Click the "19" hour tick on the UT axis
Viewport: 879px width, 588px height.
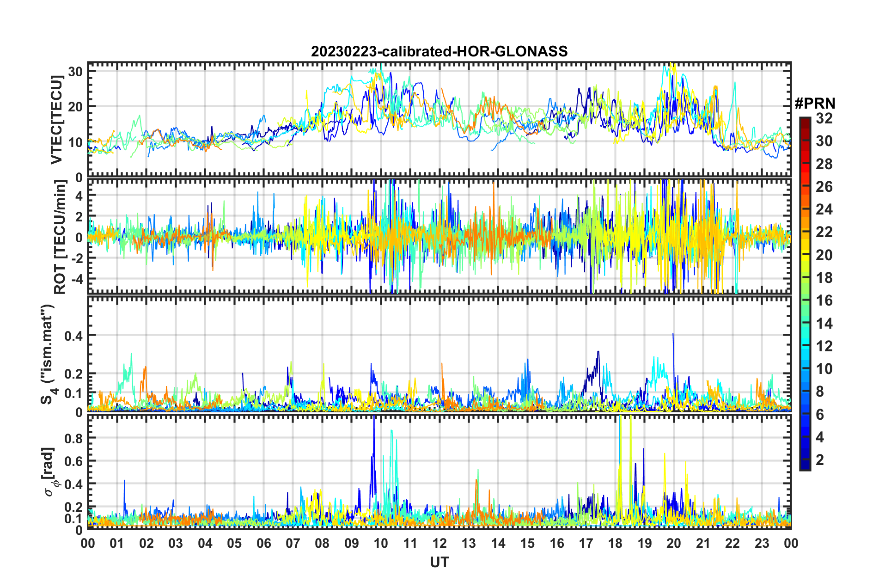pyautogui.click(x=645, y=543)
